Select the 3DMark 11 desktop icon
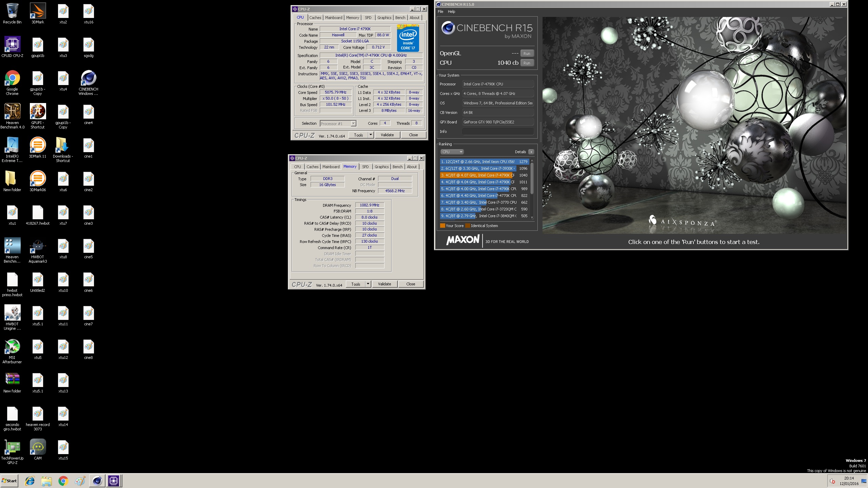Viewport: 868px width, 488px height. pyautogui.click(x=38, y=148)
